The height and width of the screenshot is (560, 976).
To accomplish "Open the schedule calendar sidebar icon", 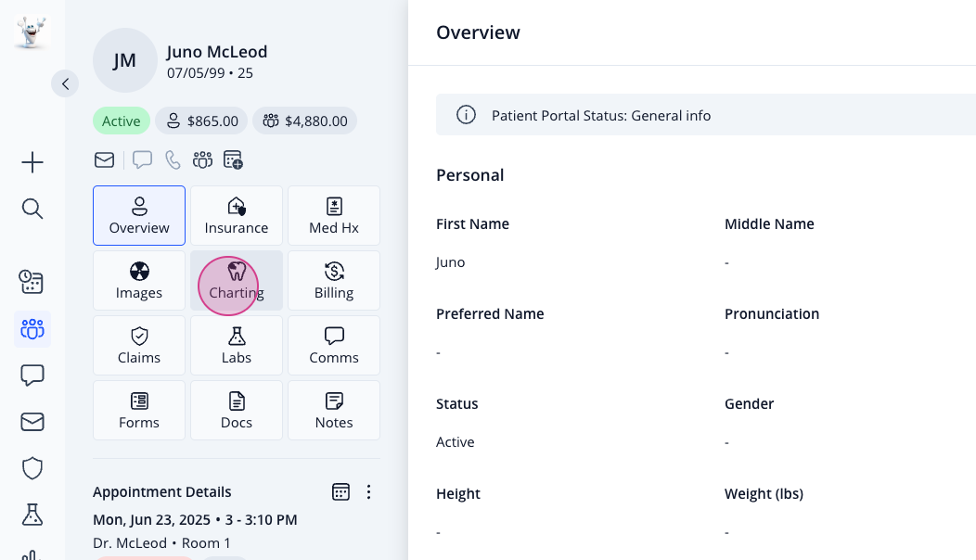I will [x=32, y=282].
